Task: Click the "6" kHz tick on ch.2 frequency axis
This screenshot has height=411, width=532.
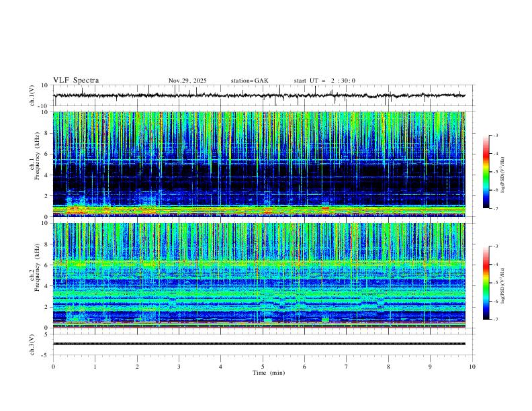Action: pyautogui.click(x=46, y=265)
